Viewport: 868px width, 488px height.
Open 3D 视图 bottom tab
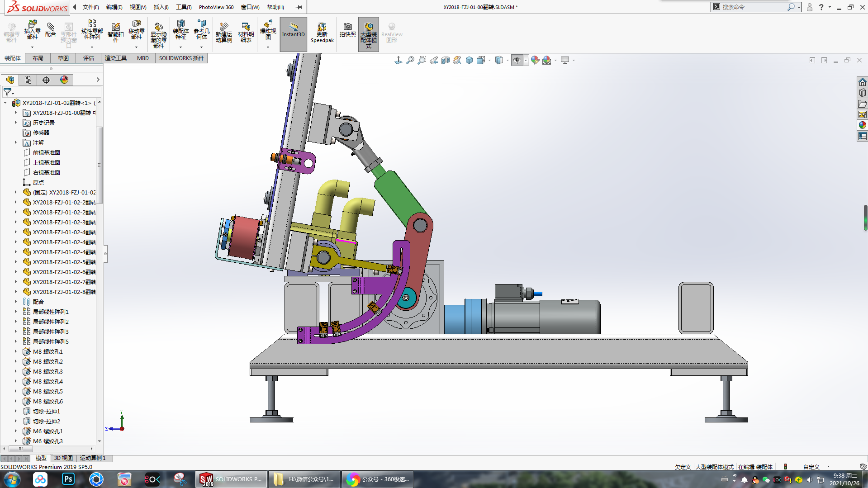63,458
